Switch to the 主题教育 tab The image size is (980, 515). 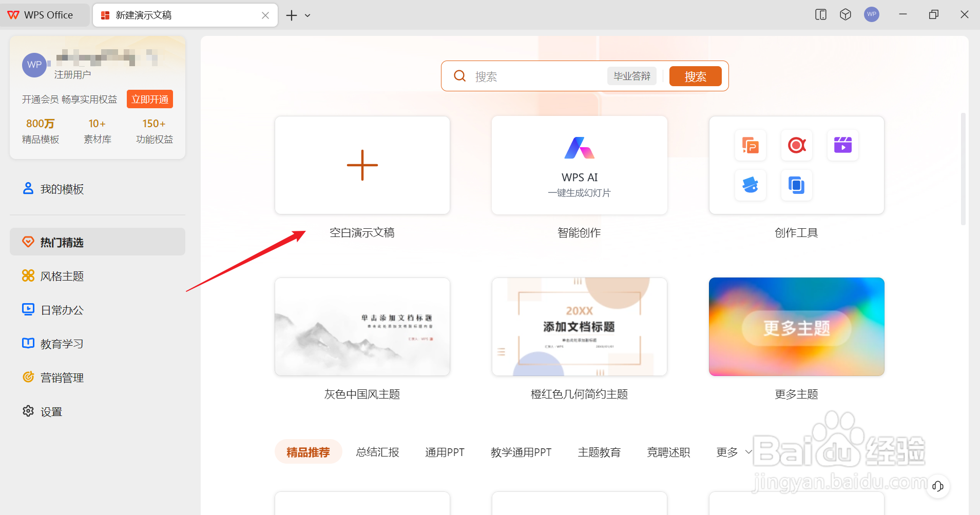(x=600, y=452)
